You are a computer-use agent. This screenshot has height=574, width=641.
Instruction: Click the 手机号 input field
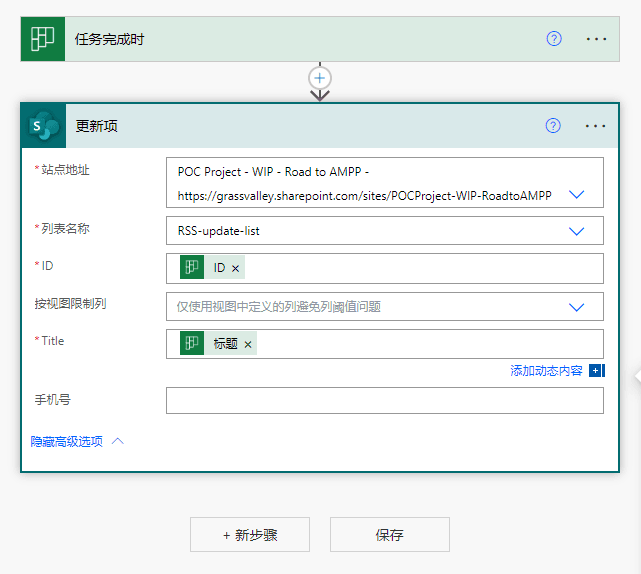[384, 401]
